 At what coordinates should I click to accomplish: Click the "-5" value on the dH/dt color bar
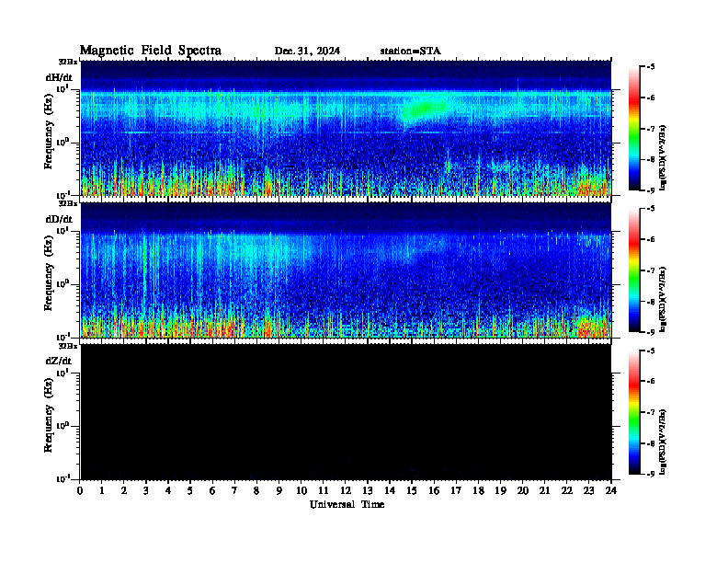(x=651, y=67)
